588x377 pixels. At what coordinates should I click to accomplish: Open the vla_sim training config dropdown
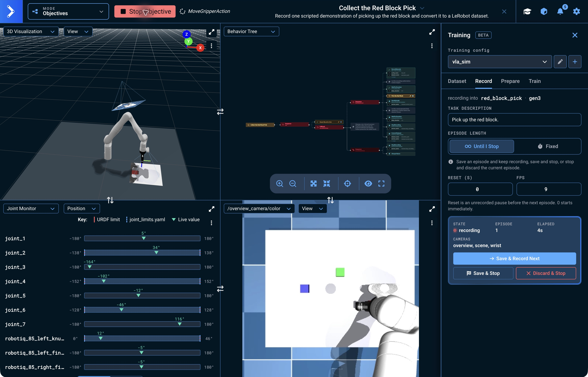[x=500, y=62]
